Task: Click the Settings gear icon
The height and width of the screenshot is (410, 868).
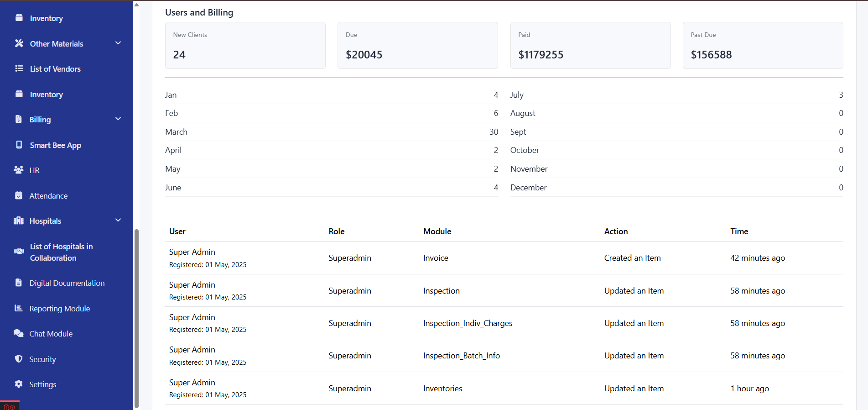Action: [19, 384]
